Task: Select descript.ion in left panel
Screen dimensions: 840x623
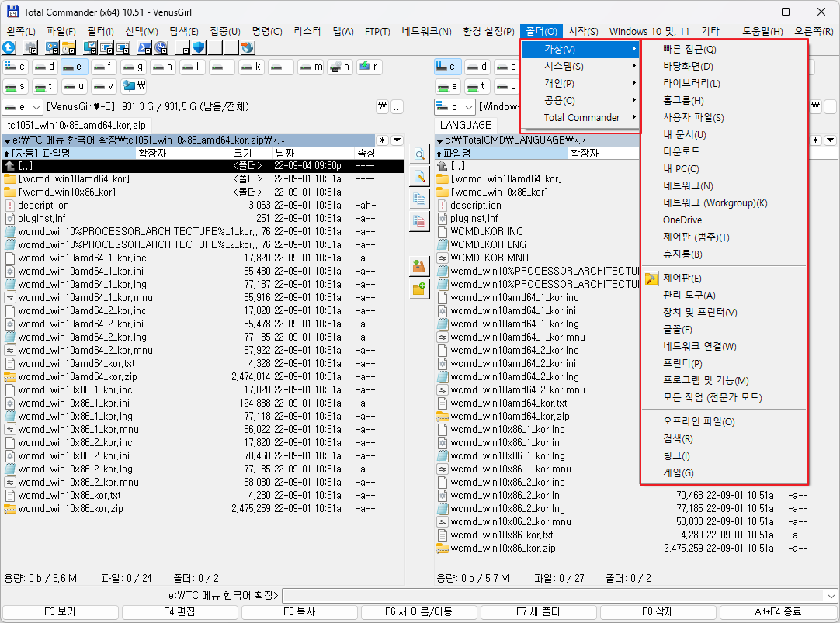Action: (x=203, y=206)
